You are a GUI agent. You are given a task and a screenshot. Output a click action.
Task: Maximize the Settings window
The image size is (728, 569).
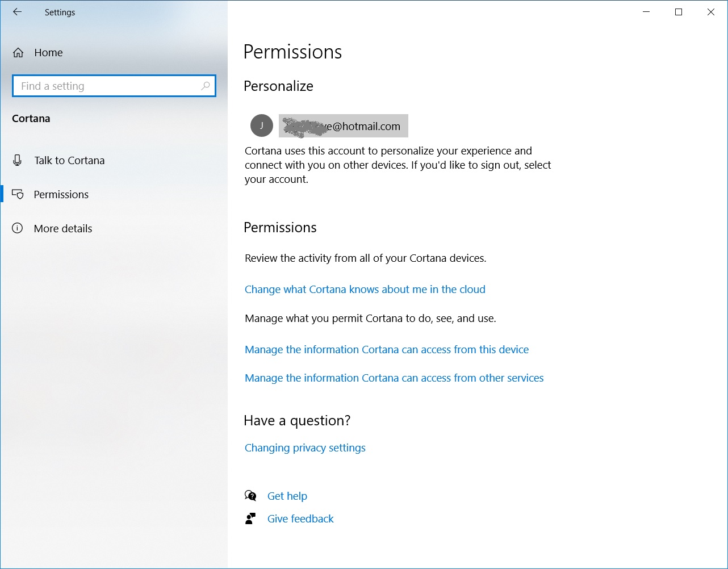click(x=679, y=12)
